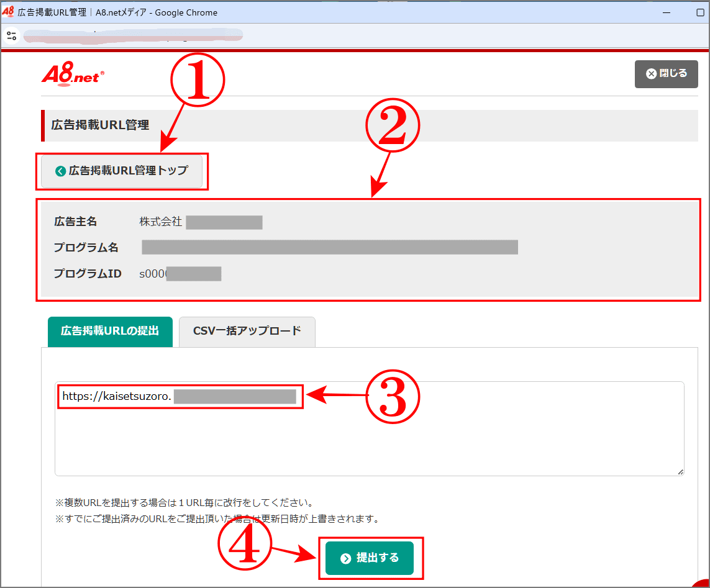Select the 広告掲載URLの提出 tab

110,332
